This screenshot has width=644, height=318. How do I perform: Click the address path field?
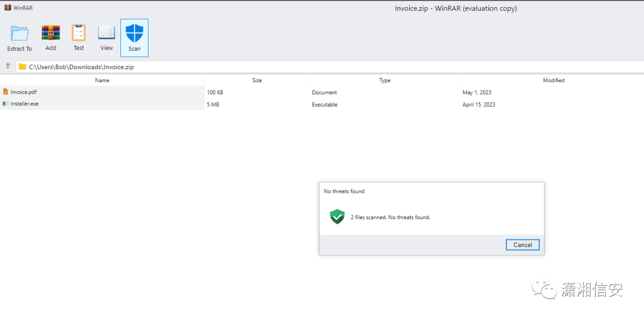(330, 67)
